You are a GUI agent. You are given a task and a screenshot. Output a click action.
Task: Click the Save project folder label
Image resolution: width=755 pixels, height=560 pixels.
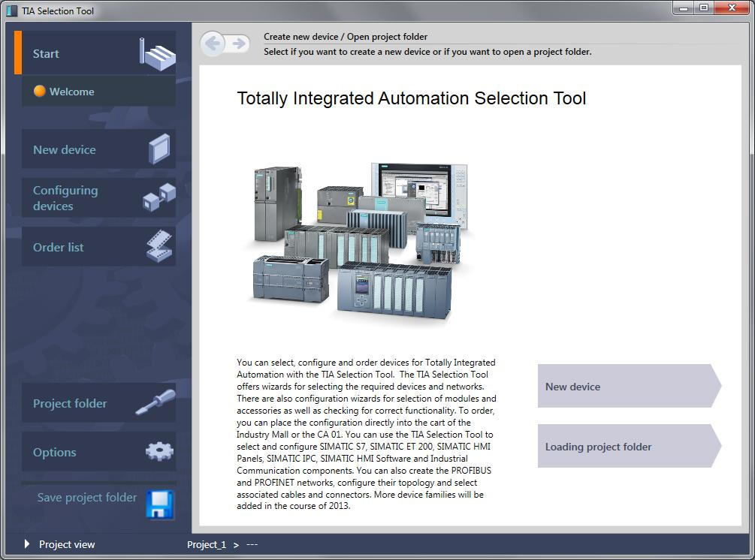87,498
